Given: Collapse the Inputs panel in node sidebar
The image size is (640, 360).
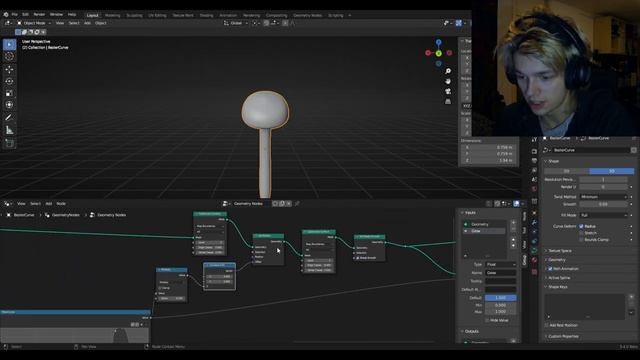Looking at the screenshot, I should point(469,213).
